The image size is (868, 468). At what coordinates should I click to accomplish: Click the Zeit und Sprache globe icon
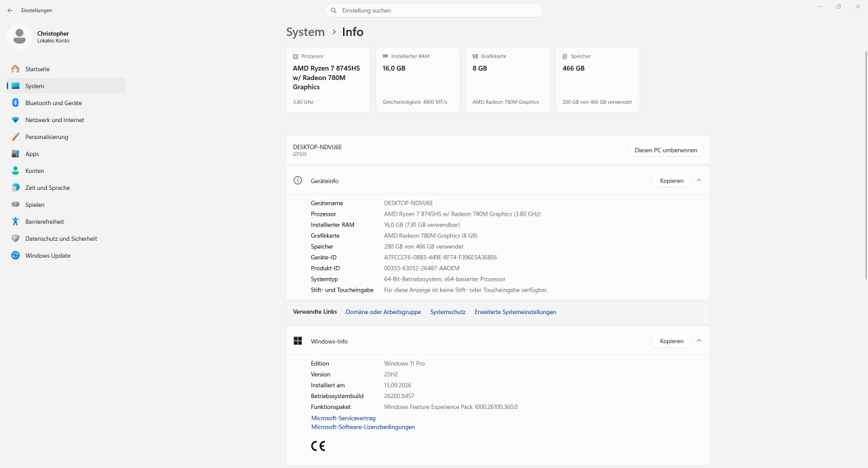click(16, 188)
